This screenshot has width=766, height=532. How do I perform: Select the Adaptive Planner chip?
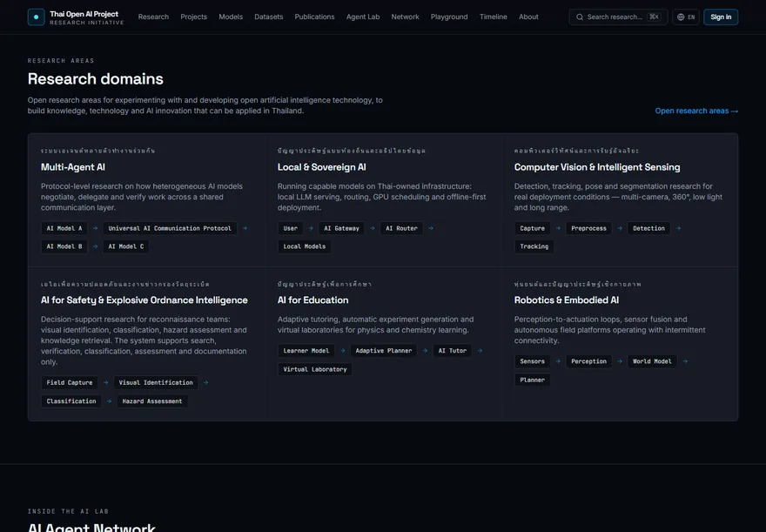coord(384,350)
